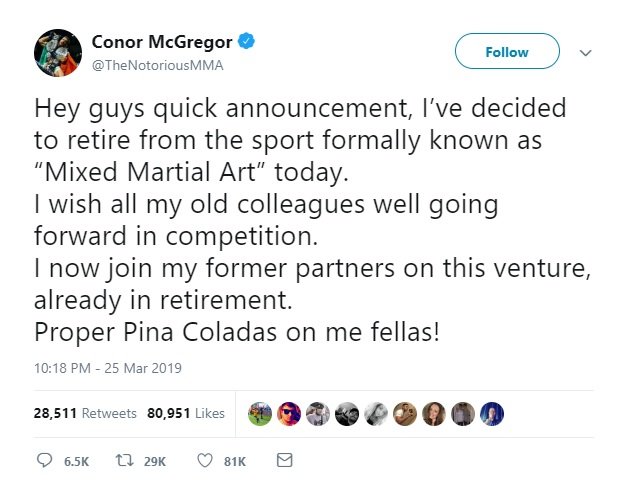Click the last liker avatar with blue background
This screenshot has width=638, height=497.
[494, 413]
